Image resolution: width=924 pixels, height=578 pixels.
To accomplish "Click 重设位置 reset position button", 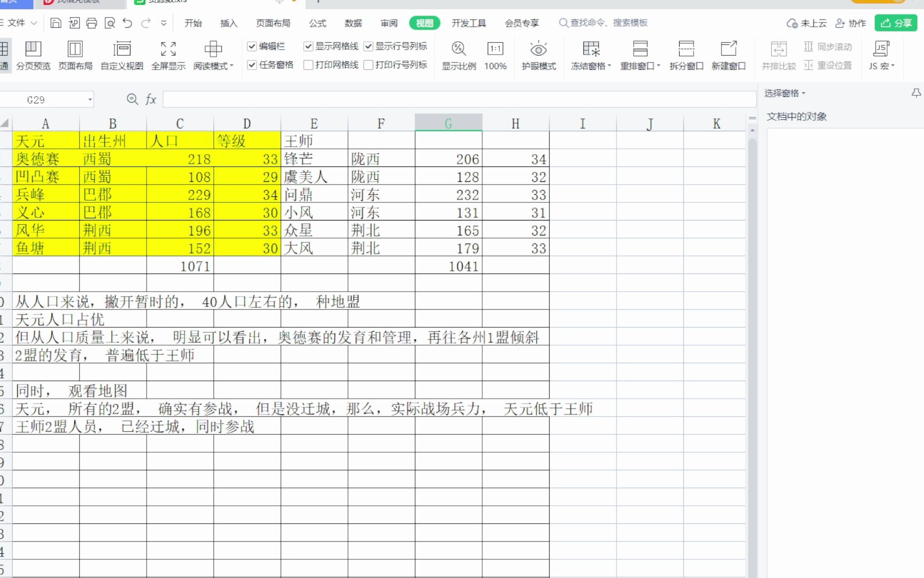I will (x=828, y=65).
